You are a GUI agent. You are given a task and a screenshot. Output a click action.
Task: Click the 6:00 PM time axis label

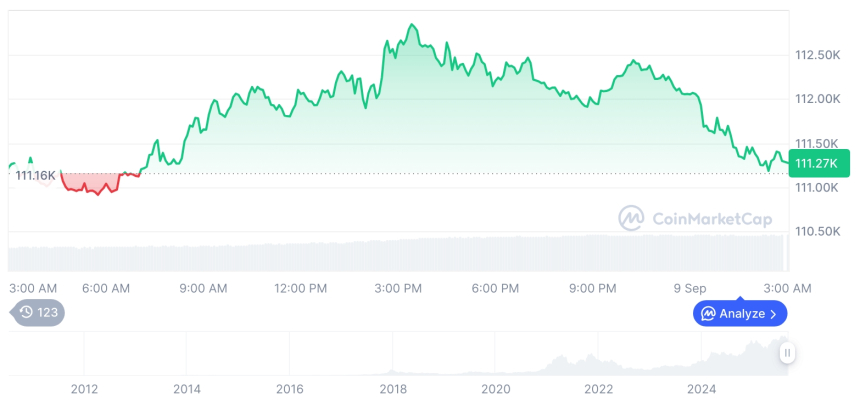495,288
